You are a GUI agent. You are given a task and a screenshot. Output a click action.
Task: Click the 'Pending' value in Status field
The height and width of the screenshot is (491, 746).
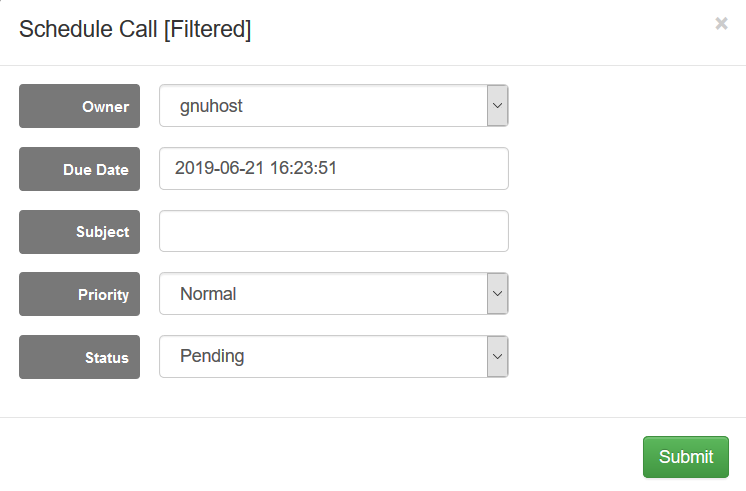coord(212,356)
